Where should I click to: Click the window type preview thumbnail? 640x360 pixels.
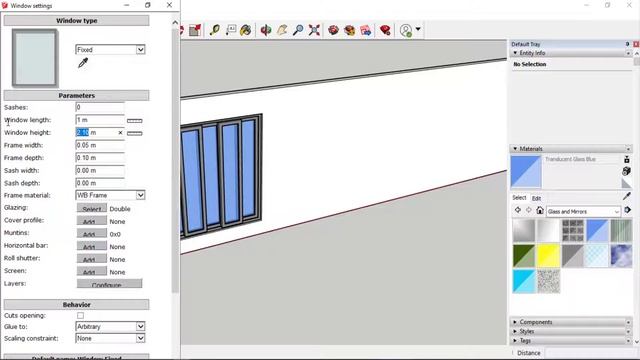35,58
